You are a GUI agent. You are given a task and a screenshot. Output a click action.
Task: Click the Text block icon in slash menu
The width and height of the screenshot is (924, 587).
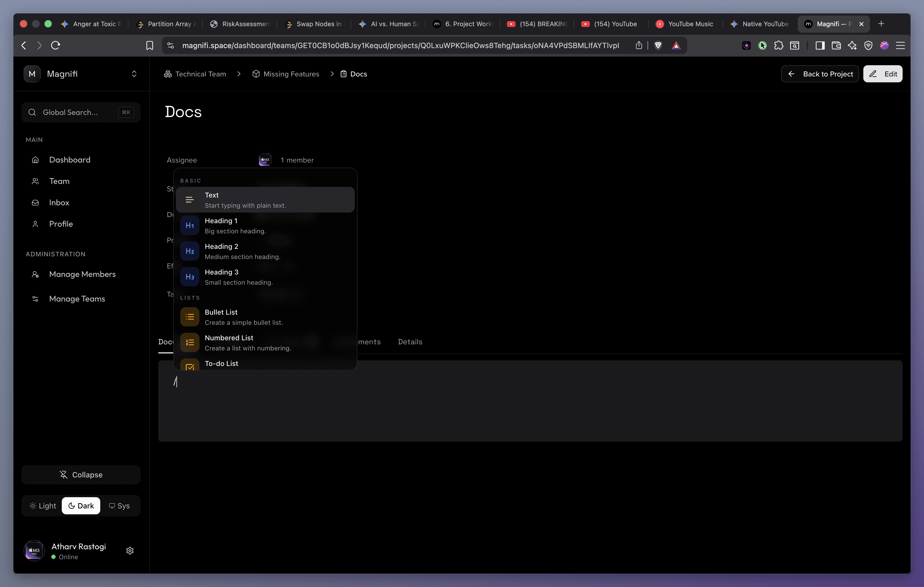tap(190, 200)
